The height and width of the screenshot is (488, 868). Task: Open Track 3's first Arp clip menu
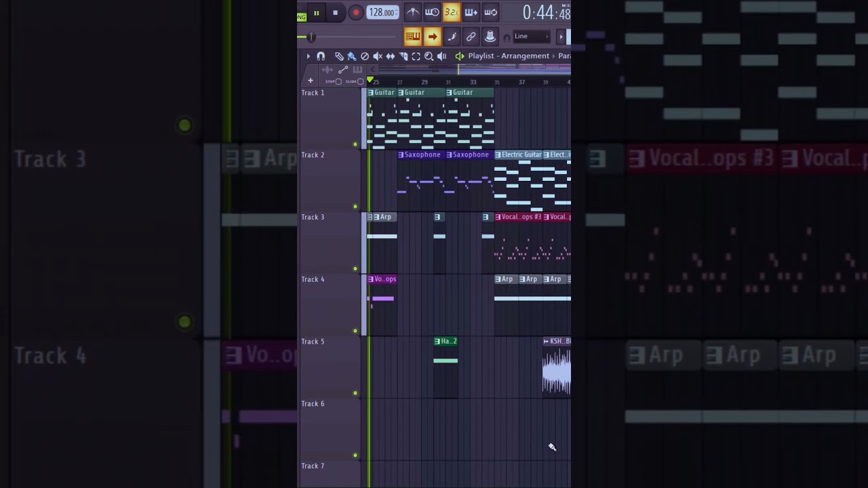tap(377, 218)
